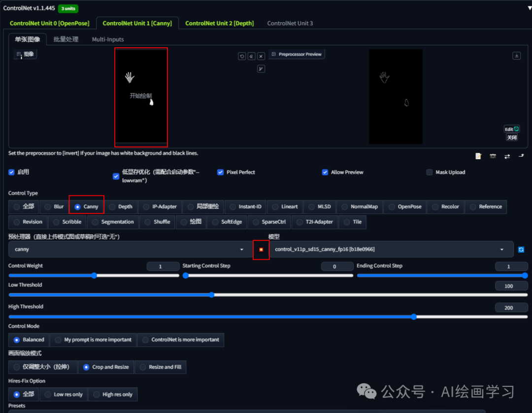The image size is (532, 413).
Task: Select Crop and Resize mode
Action: [x=106, y=367]
